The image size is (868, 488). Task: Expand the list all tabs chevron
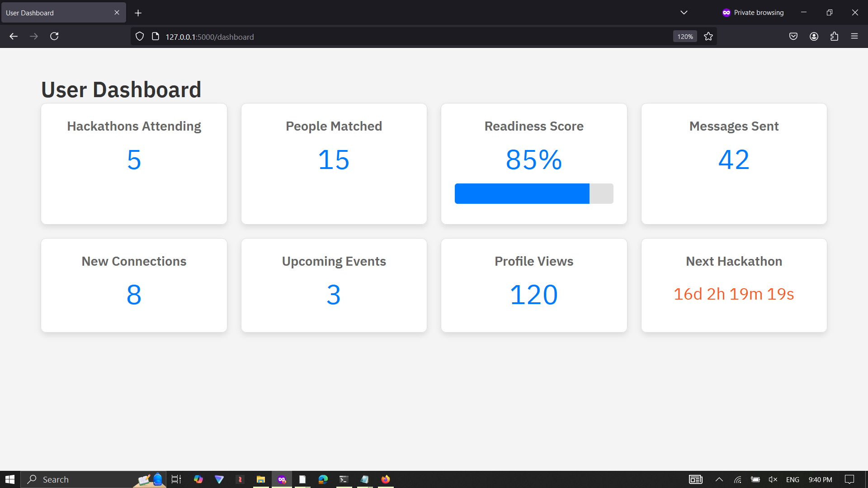point(684,13)
